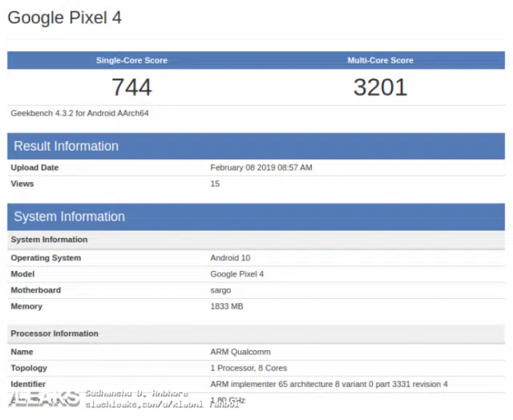Click the processor Name label

click(x=22, y=352)
